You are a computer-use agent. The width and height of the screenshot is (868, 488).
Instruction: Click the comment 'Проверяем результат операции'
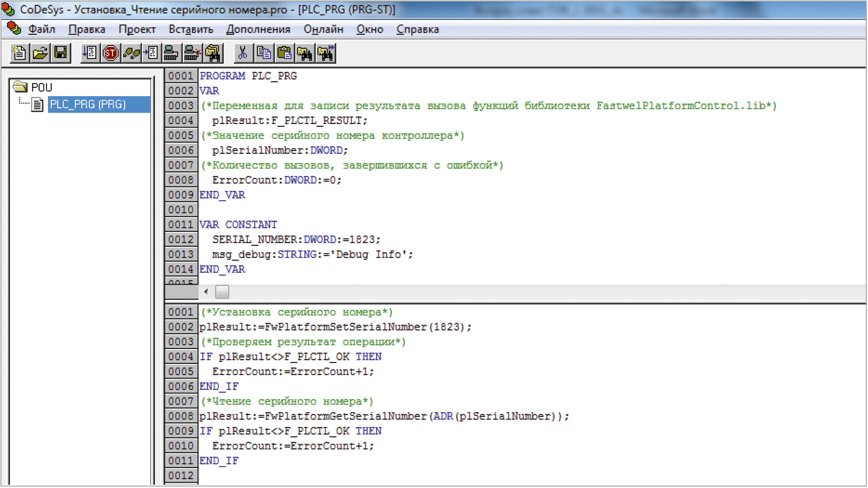[x=303, y=342]
